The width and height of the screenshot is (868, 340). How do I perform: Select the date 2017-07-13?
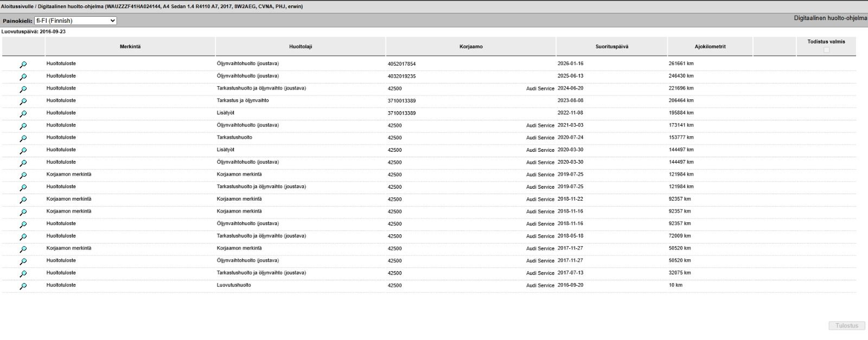[x=570, y=273]
